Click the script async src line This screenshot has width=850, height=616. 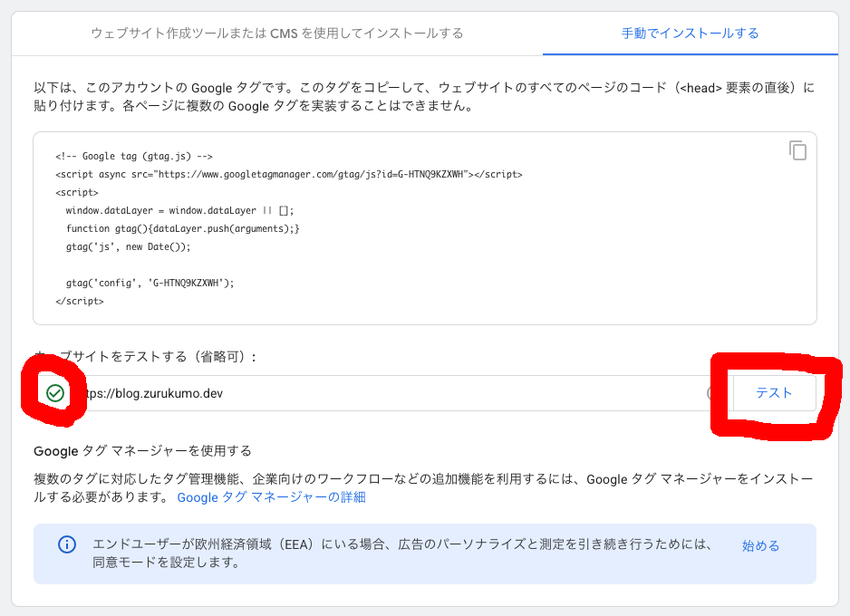click(x=289, y=175)
